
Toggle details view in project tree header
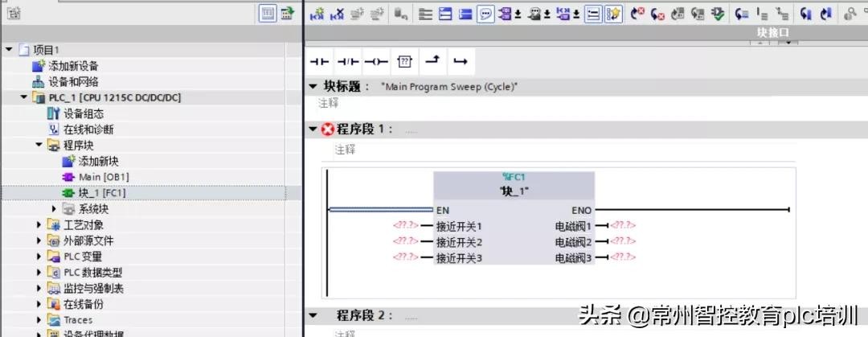click(268, 14)
